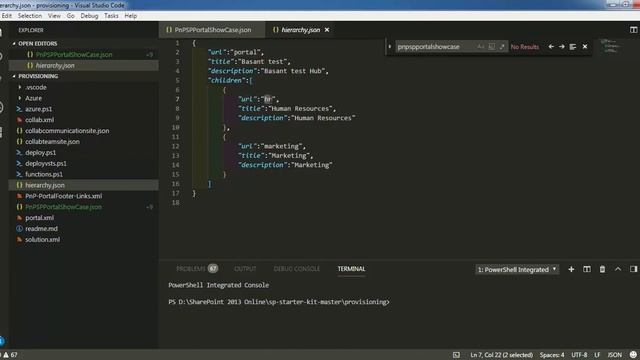Split the terminal pane

(x=587, y=269)
